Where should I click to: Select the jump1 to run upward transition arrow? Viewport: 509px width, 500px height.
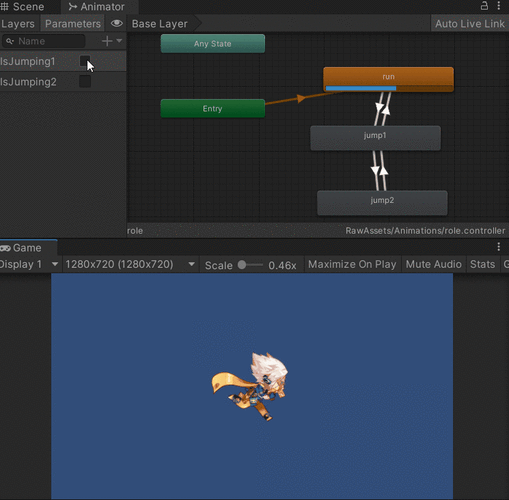(385, 110)
